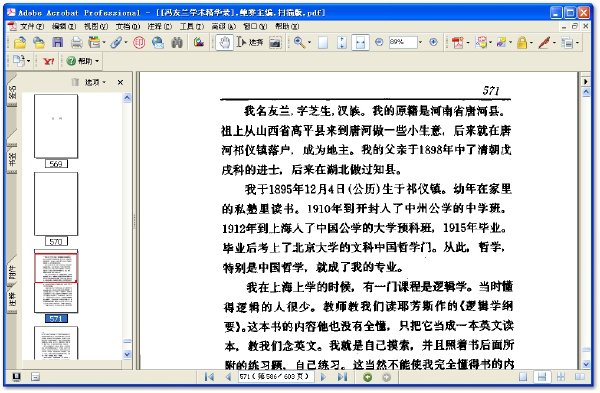Open the Attach file dropdown arrow
The image size is (600, 393).
click(126, 43)
